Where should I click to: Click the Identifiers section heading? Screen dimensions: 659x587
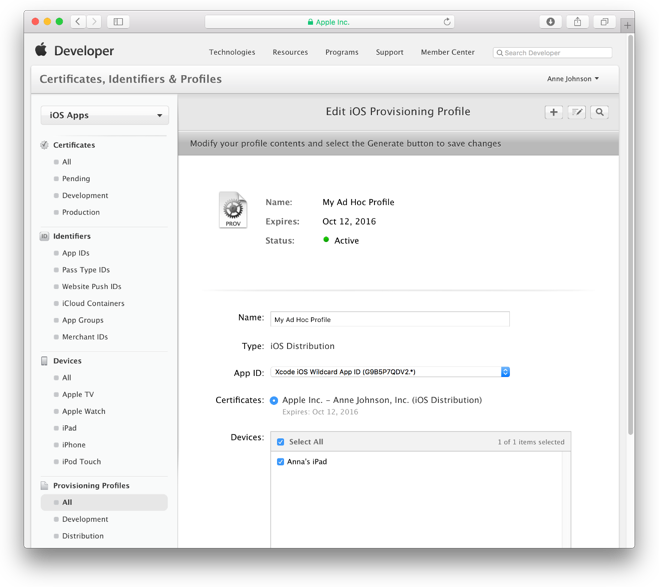click(72, 236)
